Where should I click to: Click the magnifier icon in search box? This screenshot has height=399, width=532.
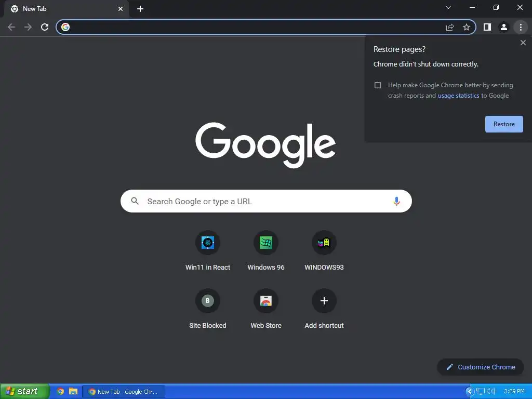click(x=135, y=201)
